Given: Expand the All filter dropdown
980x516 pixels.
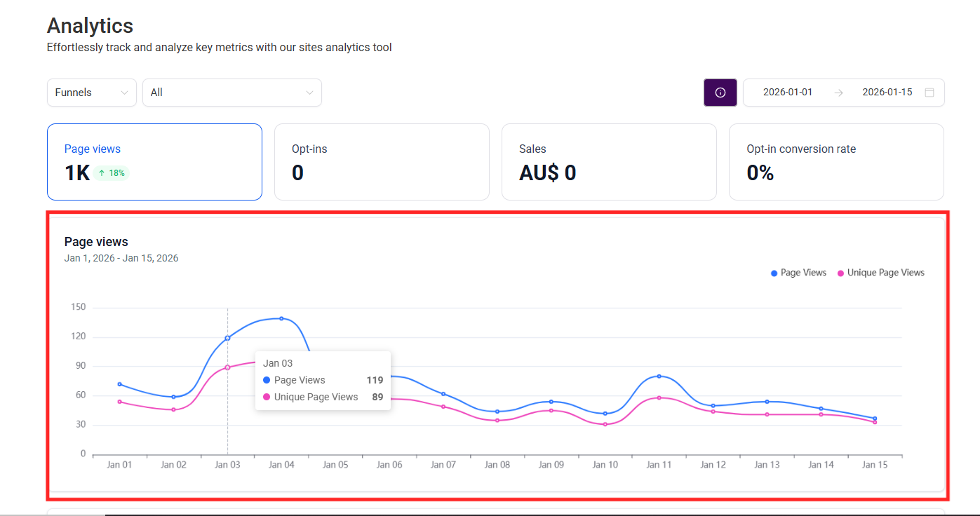Looking at the screenshot, I should (x=231, y=93).
